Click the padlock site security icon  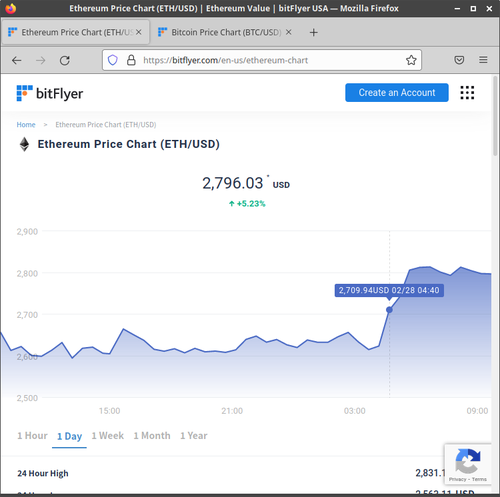click(131, 60)
